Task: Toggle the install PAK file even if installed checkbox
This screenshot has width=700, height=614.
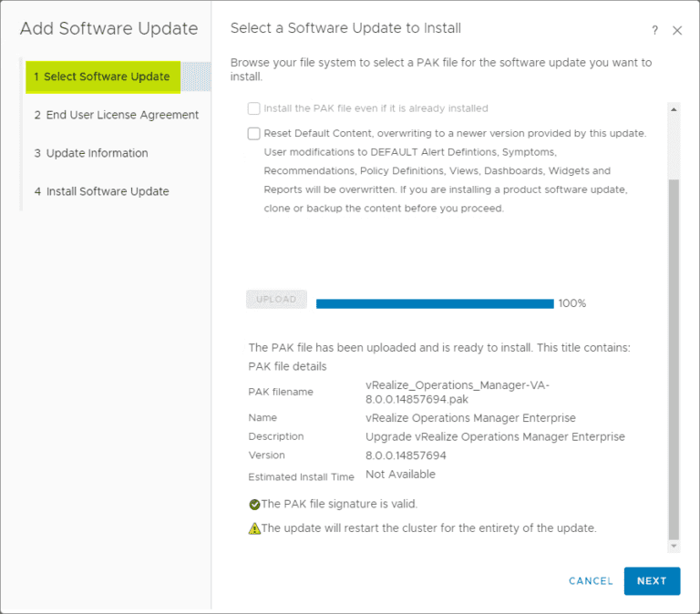Action: (x=254, y=108)
